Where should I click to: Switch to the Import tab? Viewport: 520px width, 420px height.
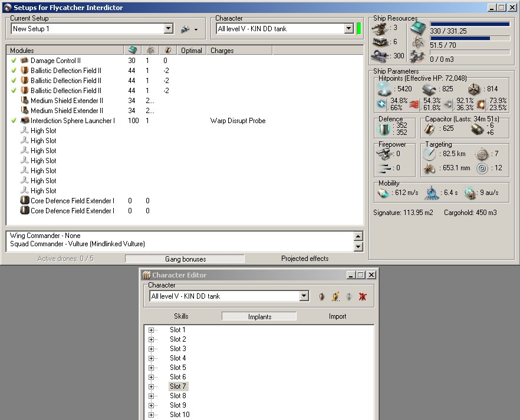coord(337,316)
